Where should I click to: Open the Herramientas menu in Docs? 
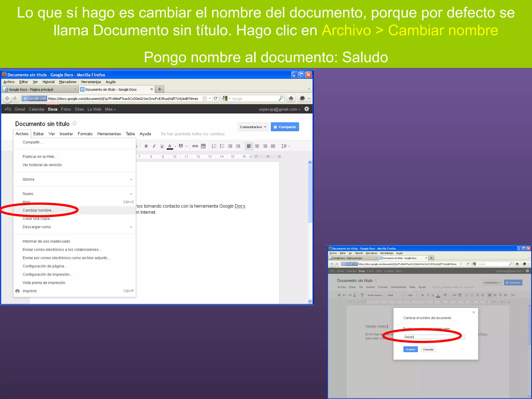pos(109,134)
